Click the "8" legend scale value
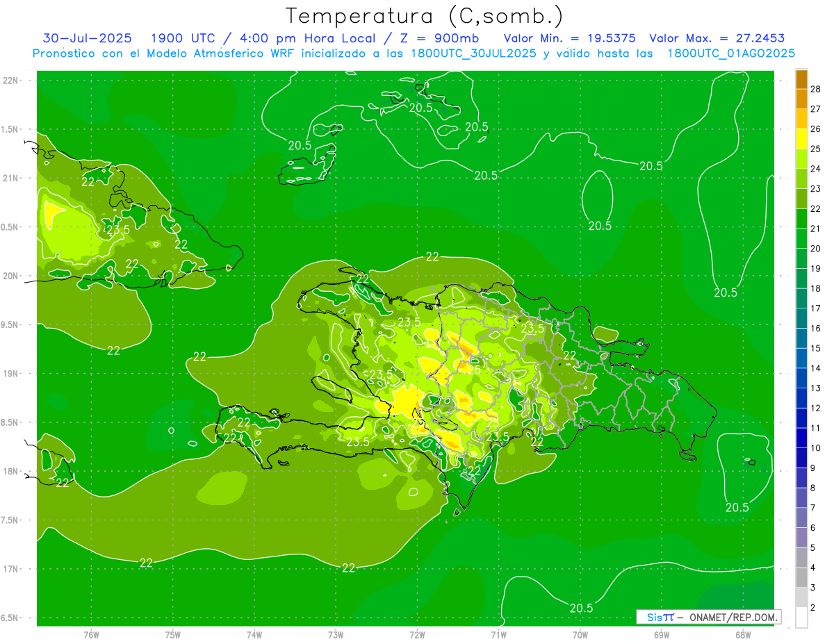 pos(813,488)
